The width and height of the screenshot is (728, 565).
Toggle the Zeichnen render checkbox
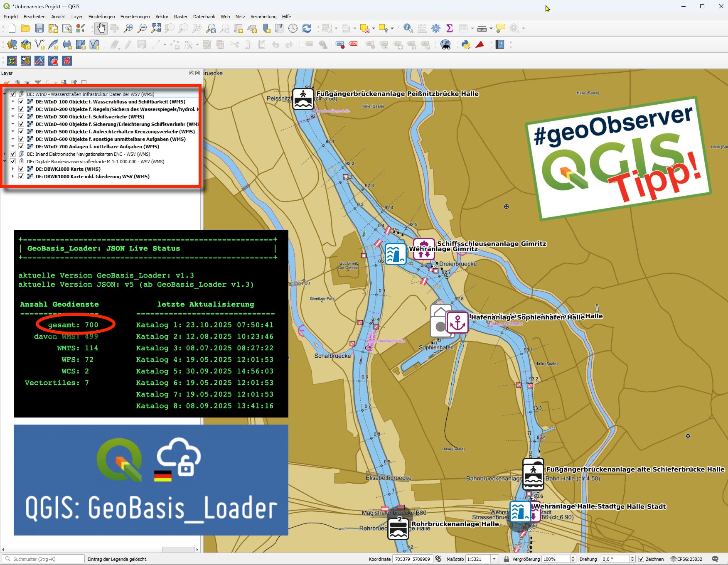pyautogui.click(x=641, y=559)
